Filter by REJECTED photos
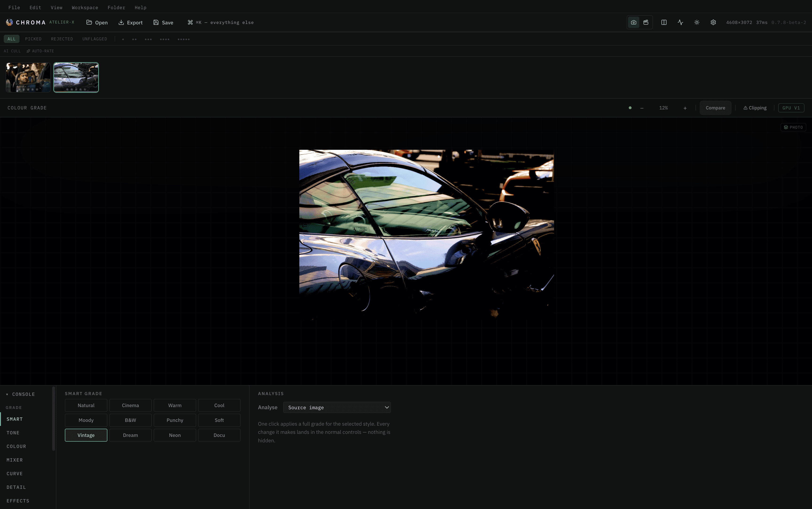The width and height of the screenshot is (812, 509). point(62,39)
